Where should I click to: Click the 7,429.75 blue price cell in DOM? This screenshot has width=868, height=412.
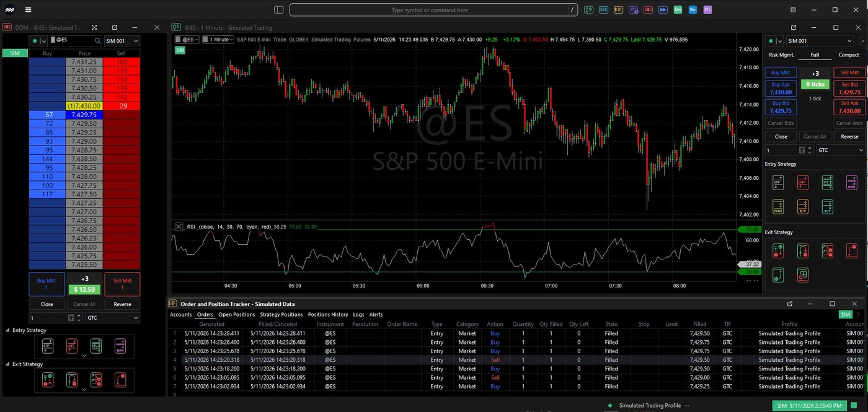tap(84, 115)
